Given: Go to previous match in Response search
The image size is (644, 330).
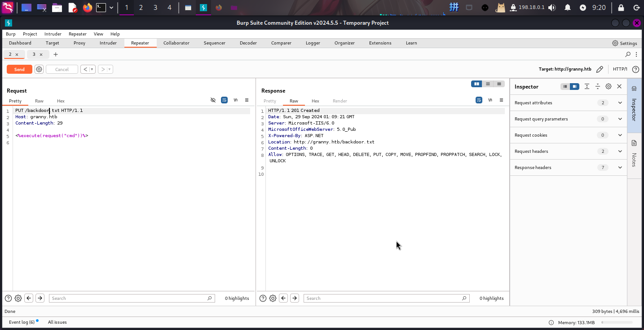Looking at the screenshot, I should [283, 298].
